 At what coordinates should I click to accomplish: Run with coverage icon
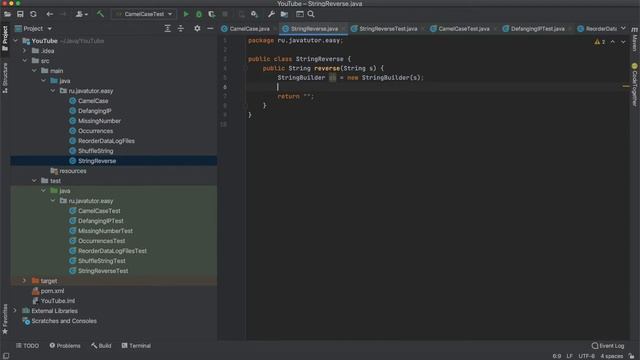(211, 14)
